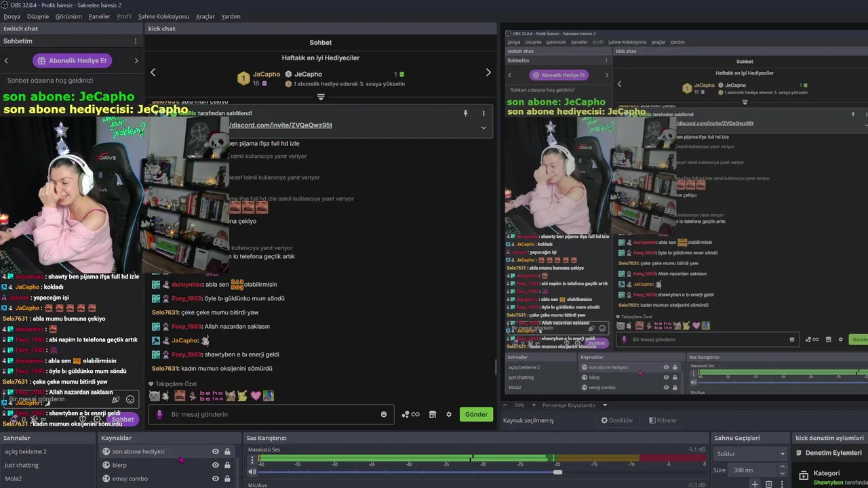868x488 pixels.
Task: Go to next item beside Abonelik Hediye Et
Action: pos(136,60)
